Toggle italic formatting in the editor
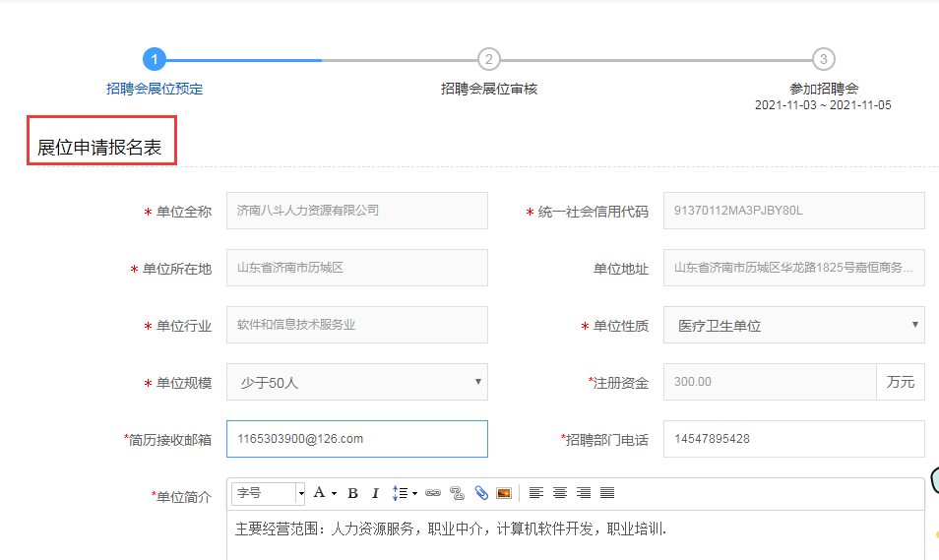 375,493
